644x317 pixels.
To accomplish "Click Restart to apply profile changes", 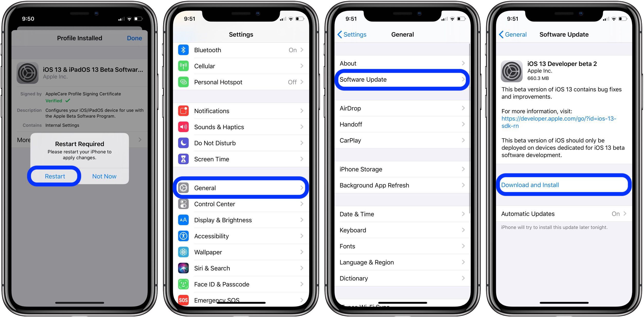I will (x=54, y=176).
